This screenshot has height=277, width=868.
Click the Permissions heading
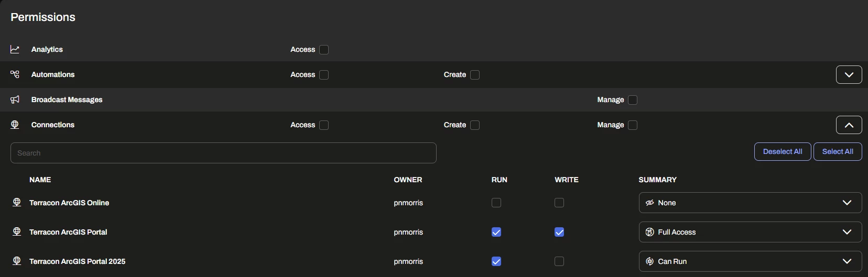43,17
